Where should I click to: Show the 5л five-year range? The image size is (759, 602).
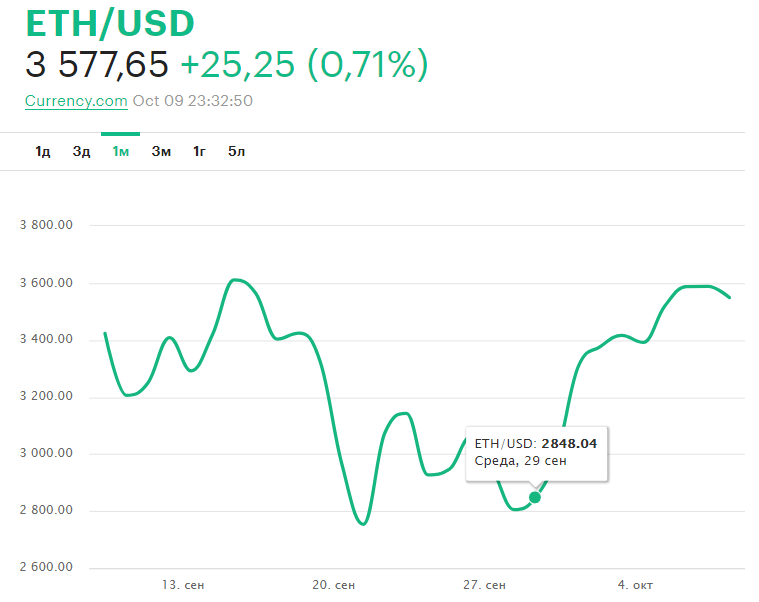coord(236,152)
